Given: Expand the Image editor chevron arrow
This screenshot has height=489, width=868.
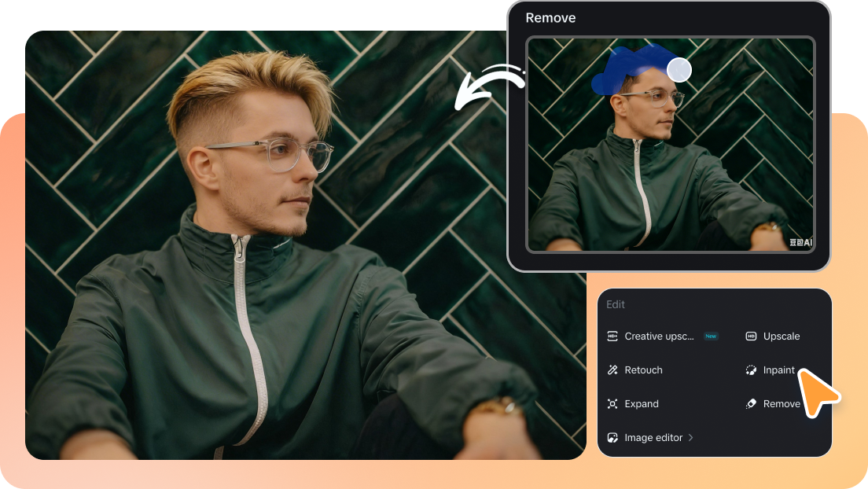Looking at the screenshot, I should [690, 437].
